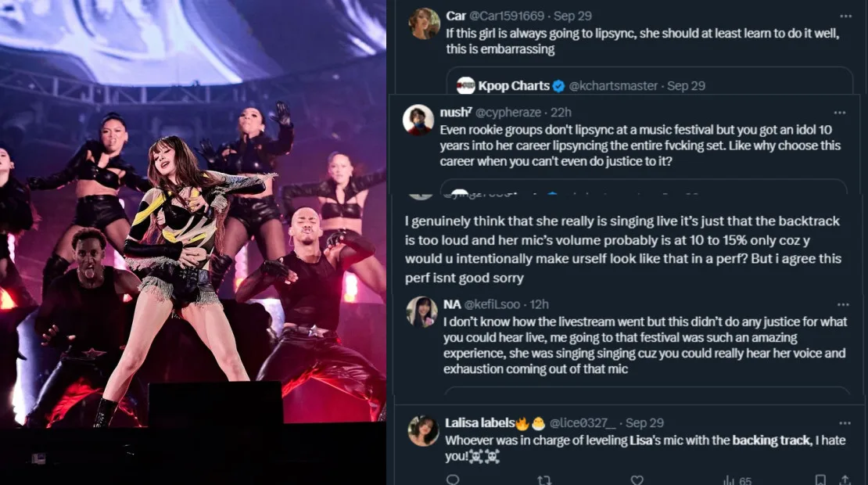
Task: Open the quoted Kpop Charts tweet
Action: 649,81
